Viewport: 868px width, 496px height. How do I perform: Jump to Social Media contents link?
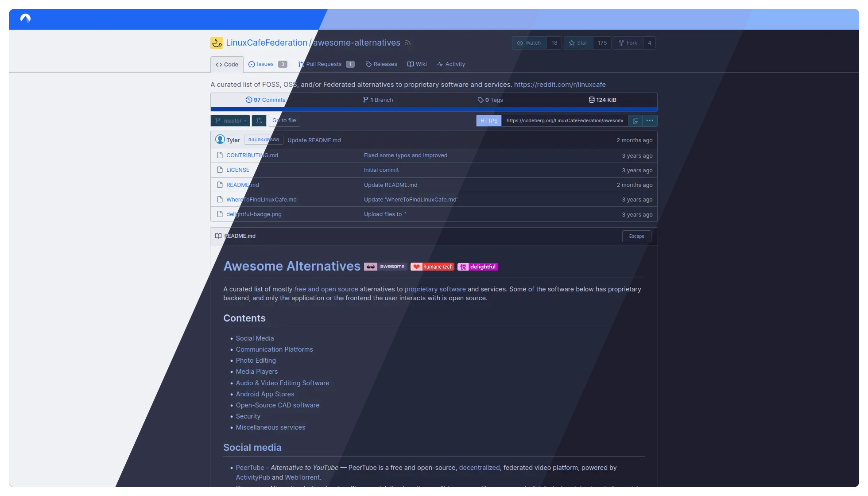point(255,338)
